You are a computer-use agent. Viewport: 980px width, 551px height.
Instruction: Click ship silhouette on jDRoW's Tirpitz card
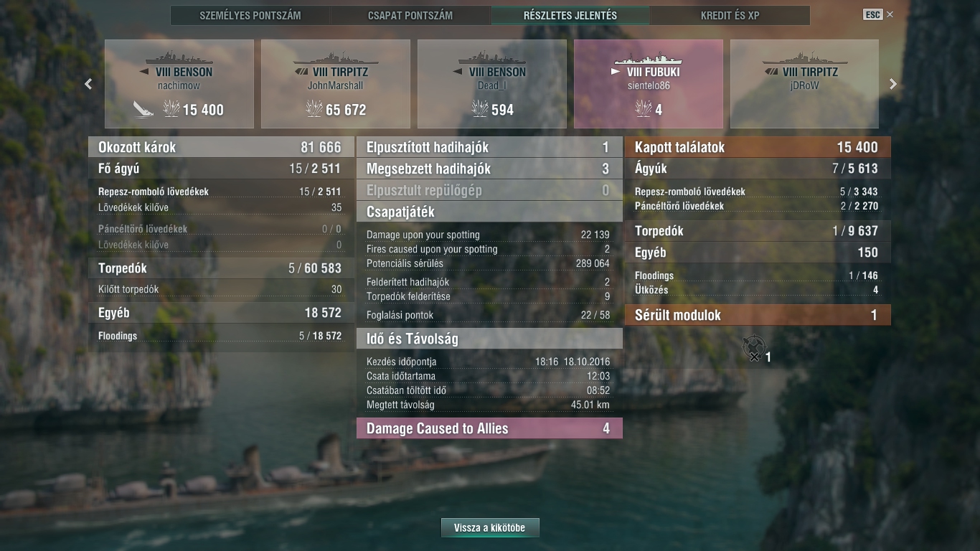coord(804,58)
